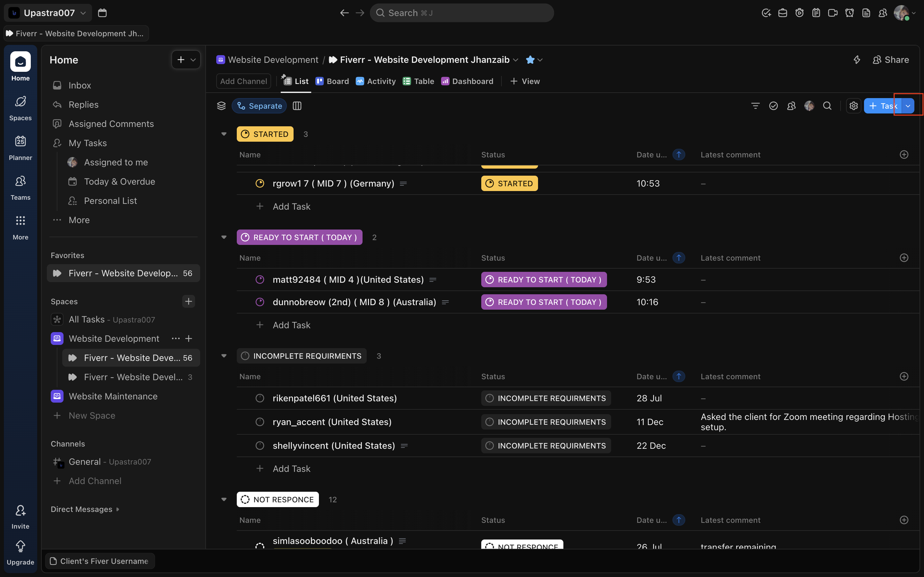Toggle the Separate subtasks button
The image size is (924, 577).
tap(260, 106)
